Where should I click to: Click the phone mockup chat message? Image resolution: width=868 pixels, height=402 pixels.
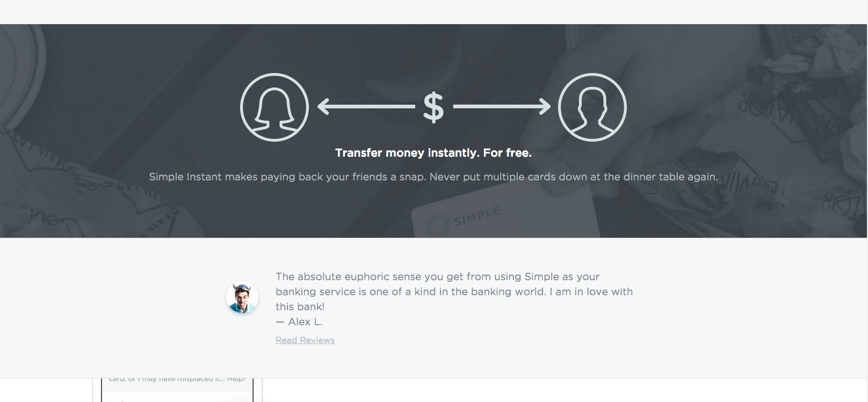pyautogui.click(x=177, y=379)
